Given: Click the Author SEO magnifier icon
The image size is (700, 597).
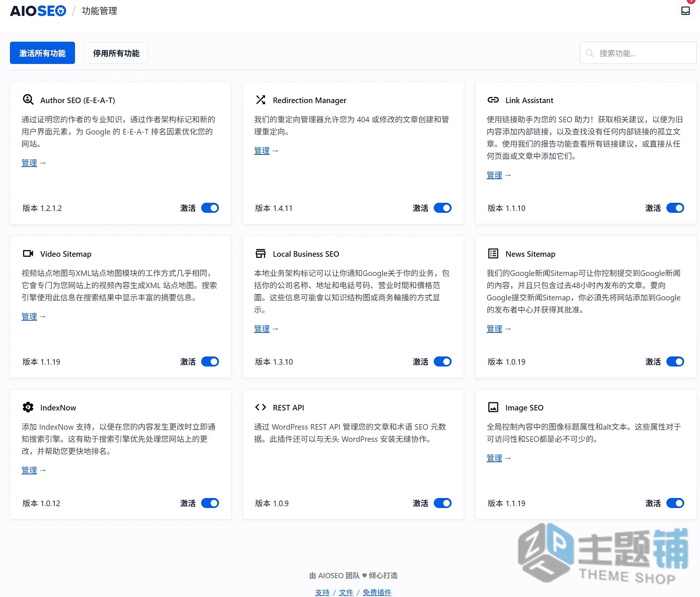Looking at the screenshot, I should coord(28,100).
